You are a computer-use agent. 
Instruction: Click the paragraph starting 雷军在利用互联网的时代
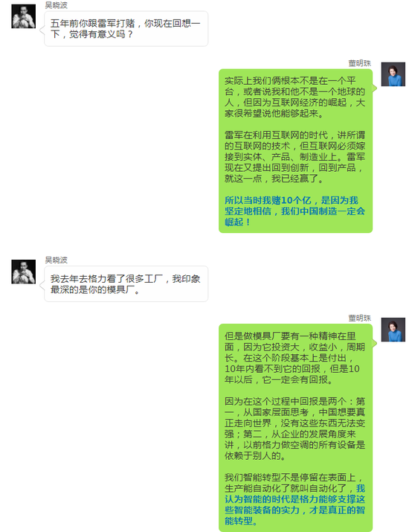[294, 157]
